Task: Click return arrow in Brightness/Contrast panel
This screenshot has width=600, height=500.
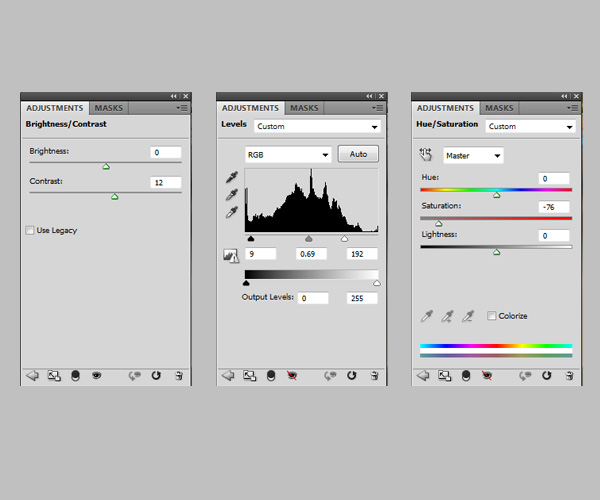Action: click(x=33, y=376)
